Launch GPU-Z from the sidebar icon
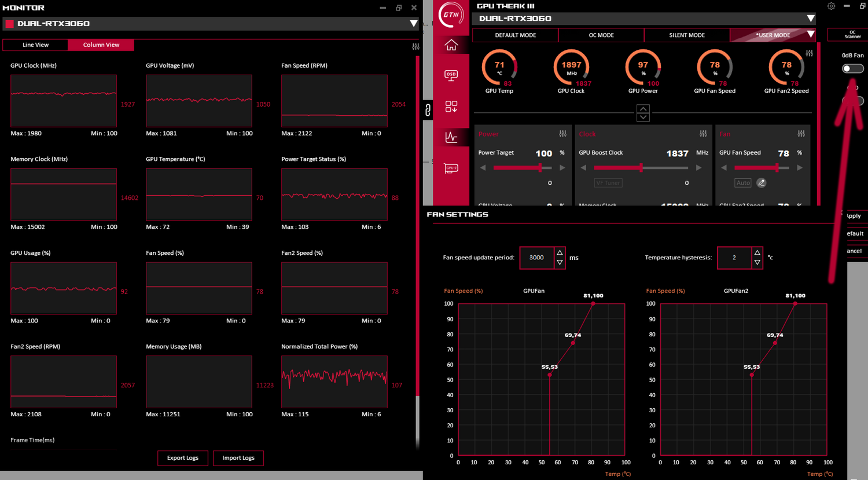This screenshot has height=480, width=868. click(451, 168)
